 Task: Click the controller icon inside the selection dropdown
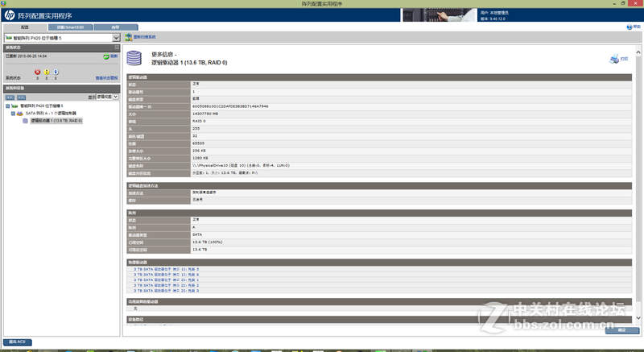[x=9, y=38]
